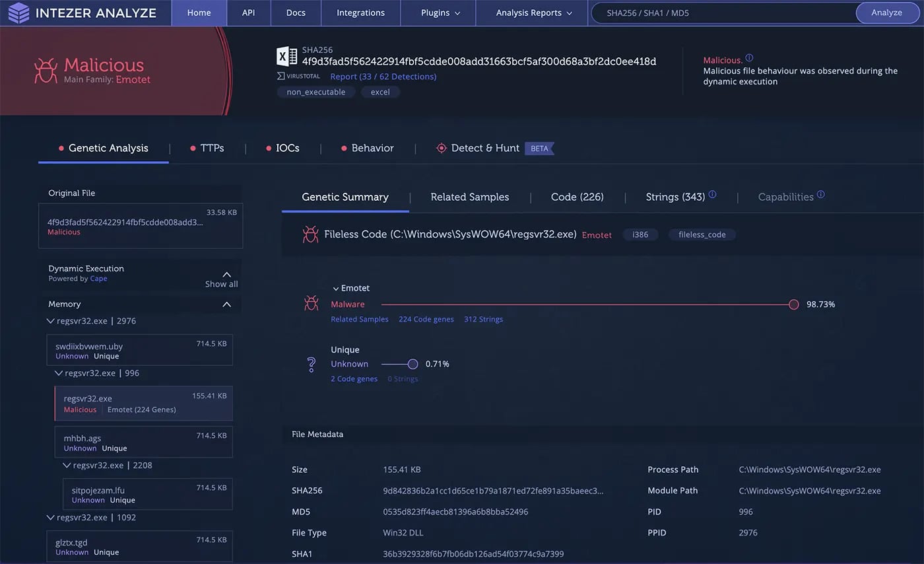This screenshot has width=924, height=564.
Task: Select the Capabilities sub-tab
Action: 786,197
